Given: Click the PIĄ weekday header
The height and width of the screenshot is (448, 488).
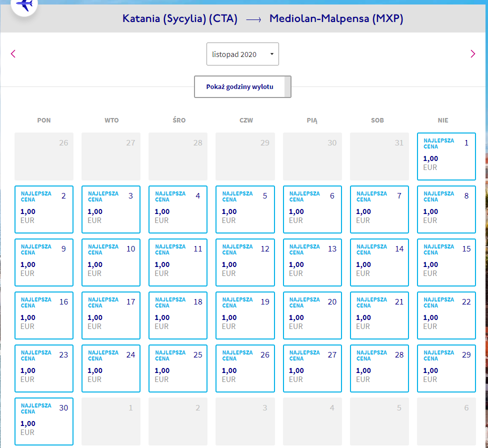Looking at the screenshot, I should pyautogui.click(x=312, y=120).
